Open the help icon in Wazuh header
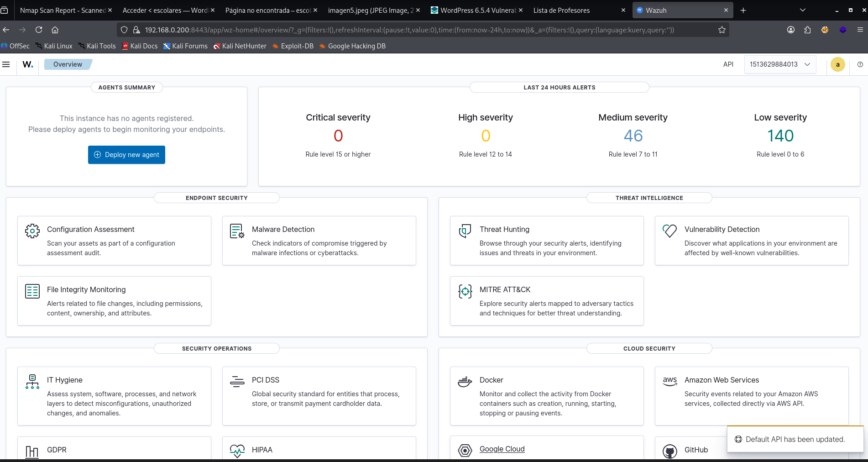Screen dimensions: 868x462 [860, 64]
